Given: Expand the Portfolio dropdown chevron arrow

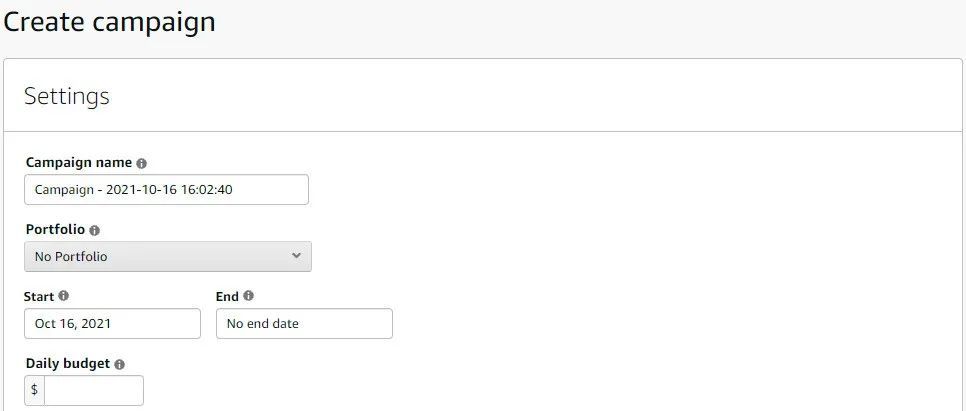Looking at the screenshot, I should point(296,256).
